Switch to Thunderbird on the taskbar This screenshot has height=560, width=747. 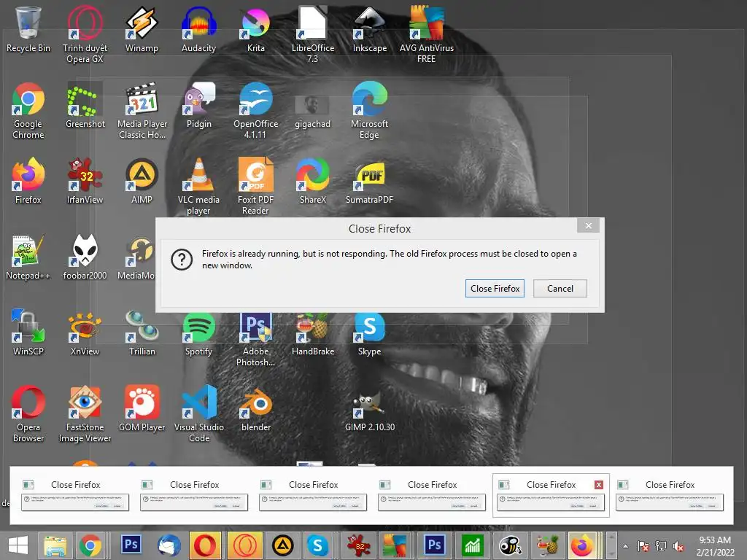[169, 545]
